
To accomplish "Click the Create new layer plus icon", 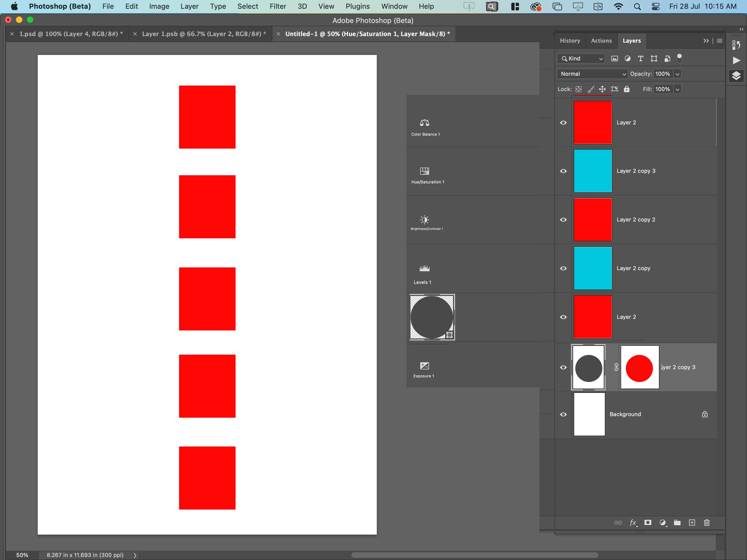I will tap(692, 523).
